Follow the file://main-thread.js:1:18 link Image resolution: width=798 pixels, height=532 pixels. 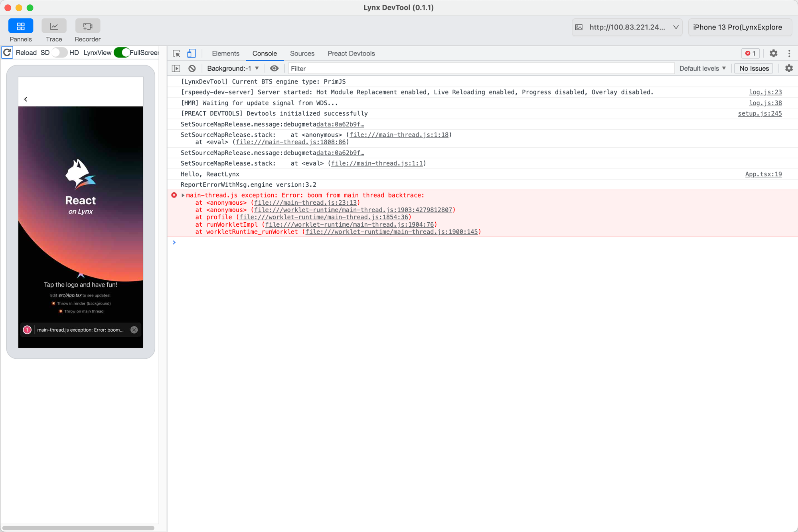399,135
